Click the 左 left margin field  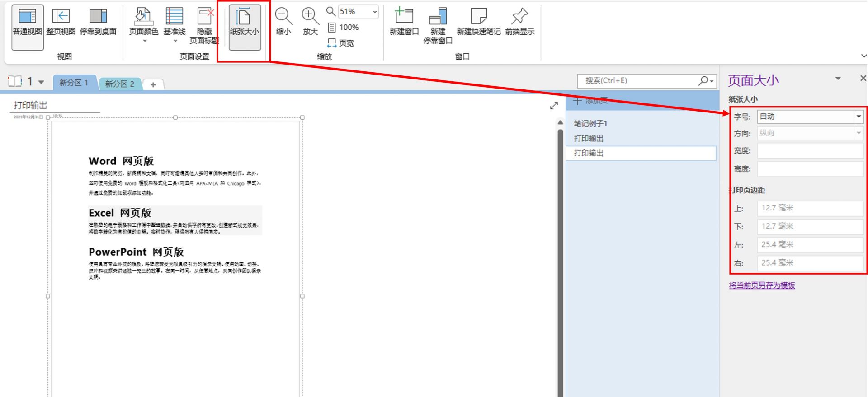810,245
